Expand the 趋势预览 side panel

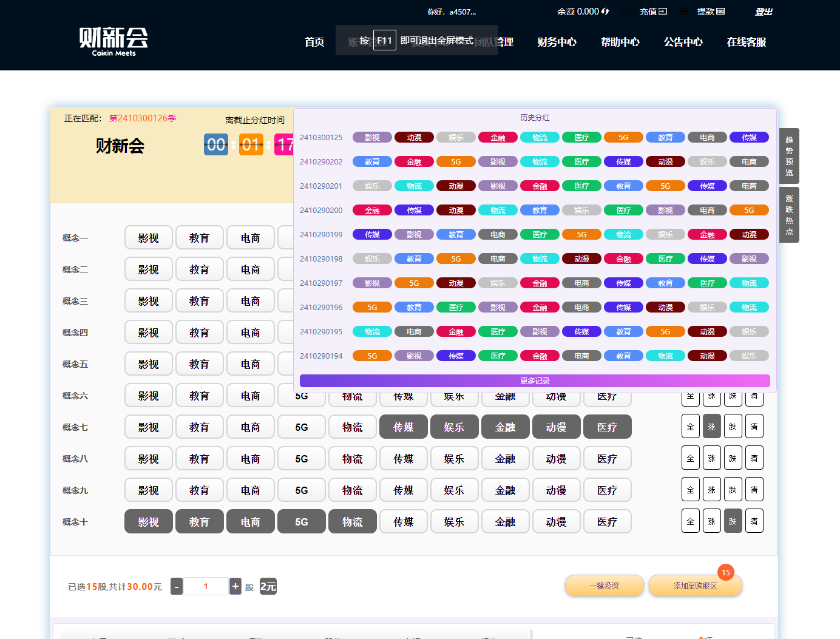click(x=789, y=156)
